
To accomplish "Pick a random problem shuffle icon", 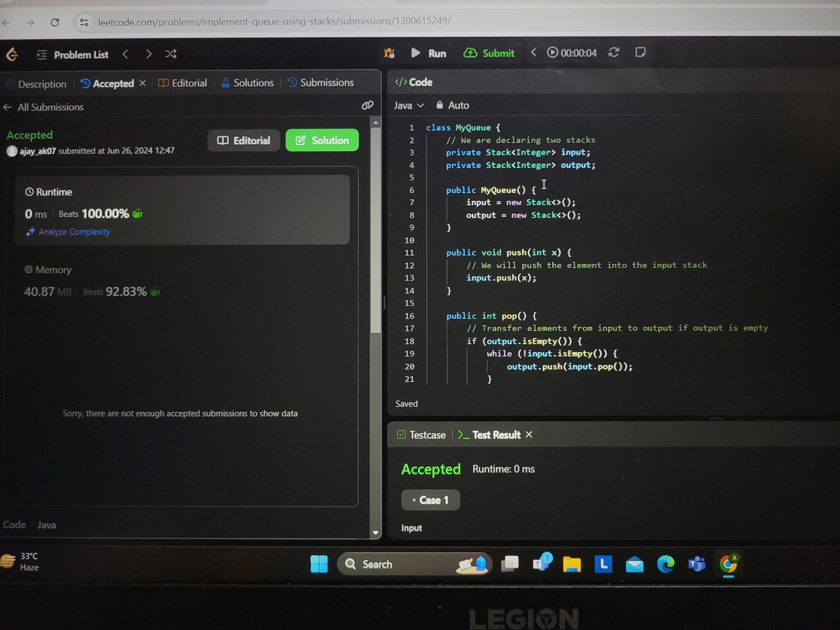I will tap(171, 54).
